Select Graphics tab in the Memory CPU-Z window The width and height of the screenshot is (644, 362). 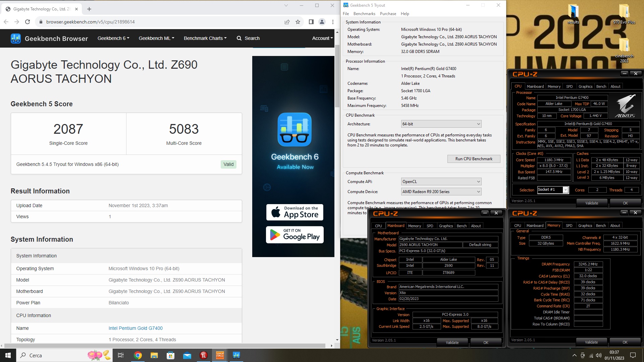pos(585,226)
